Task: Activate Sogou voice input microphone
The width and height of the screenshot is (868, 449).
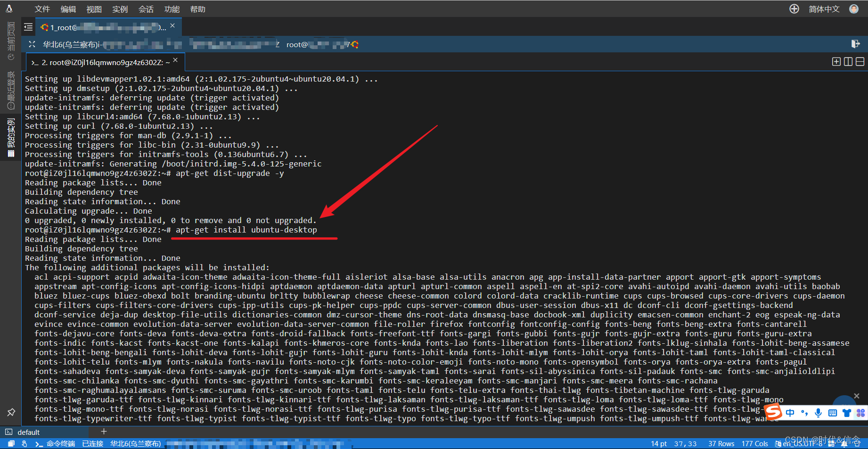Action: point(819,413)
